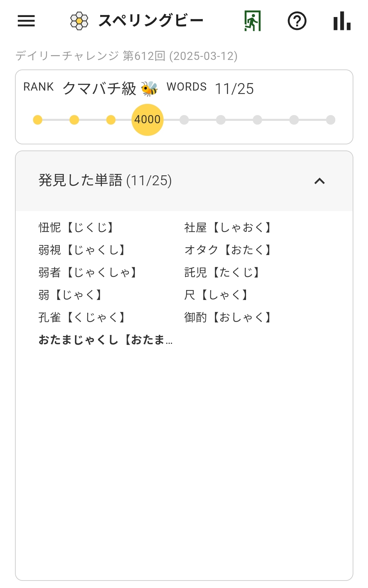Click the スペリングビー title

151,21
